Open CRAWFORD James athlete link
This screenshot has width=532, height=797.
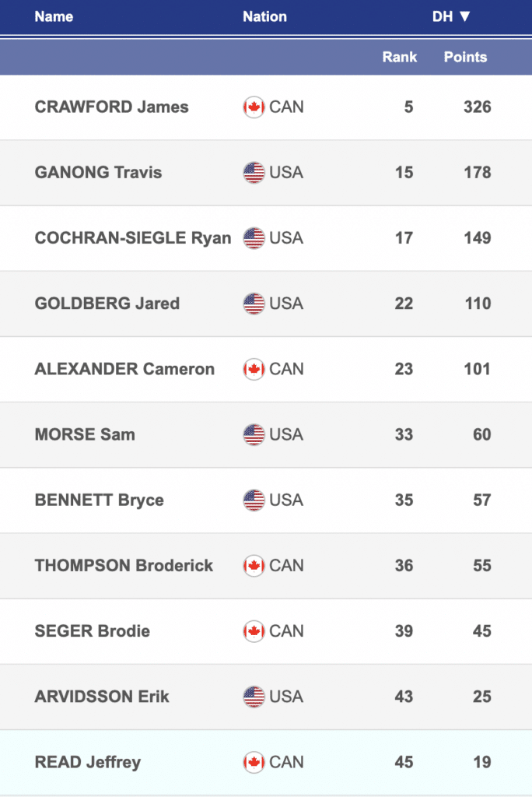tap(111, 107)
